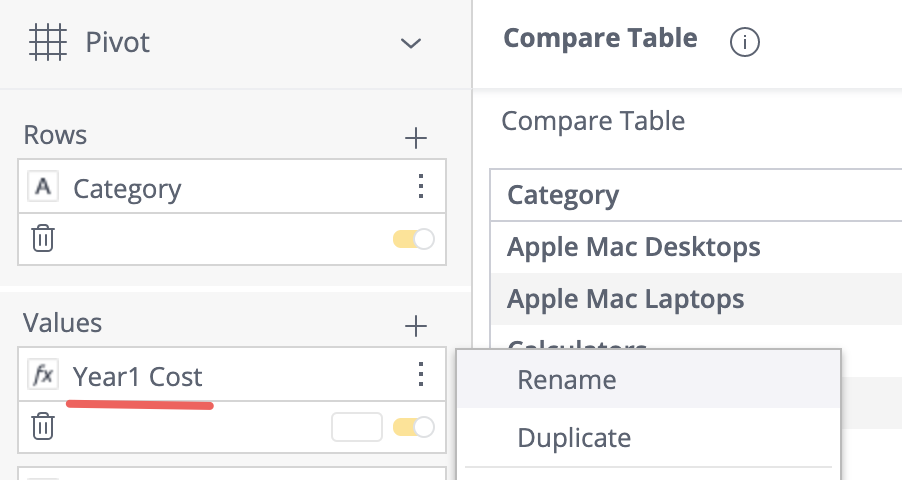902x480 pixels.
Task: Open the color swatch box for Year1 Cost
Action: [357, 427]
